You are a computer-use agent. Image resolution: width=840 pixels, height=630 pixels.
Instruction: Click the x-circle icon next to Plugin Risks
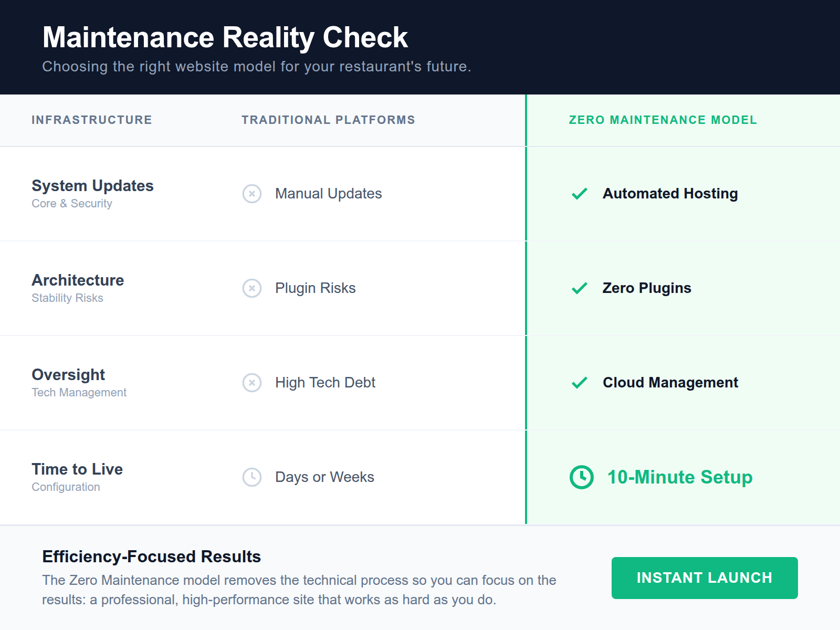(x=252, y=288)
